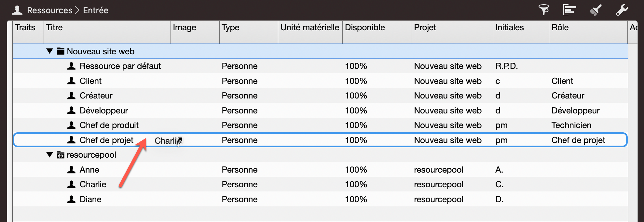
Task: Collapse the resourcepool group
Action: point(49,155)
